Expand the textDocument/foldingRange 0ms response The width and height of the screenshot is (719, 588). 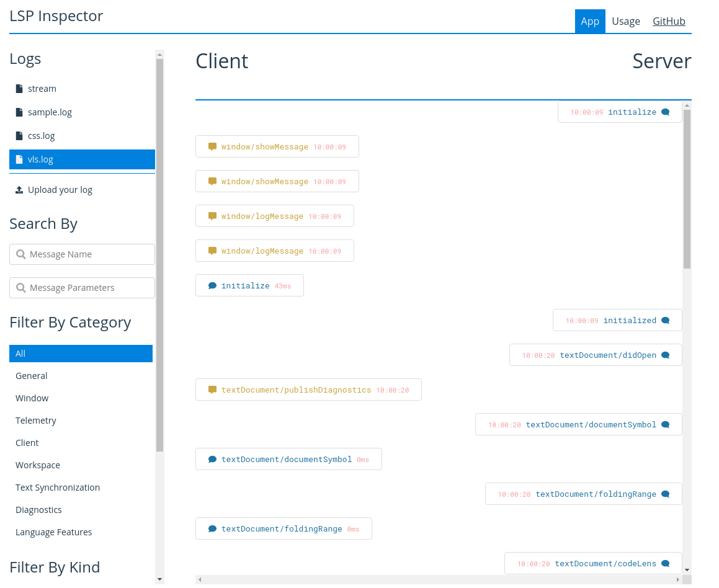pyautogui.click(x=284, y=528)
